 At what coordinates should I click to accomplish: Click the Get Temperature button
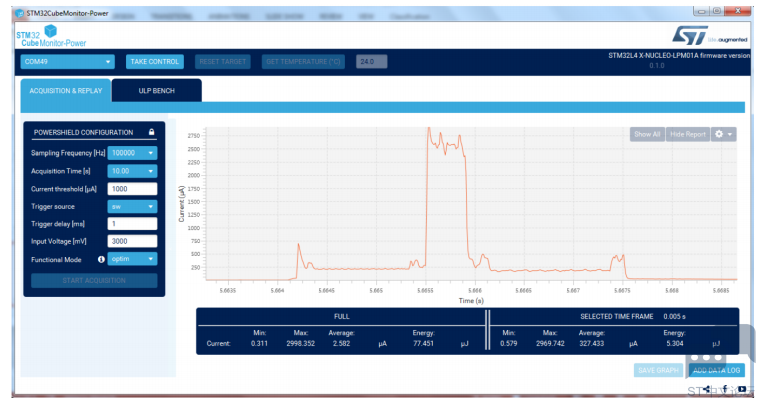pyautogui.click(x=303, y=61)
